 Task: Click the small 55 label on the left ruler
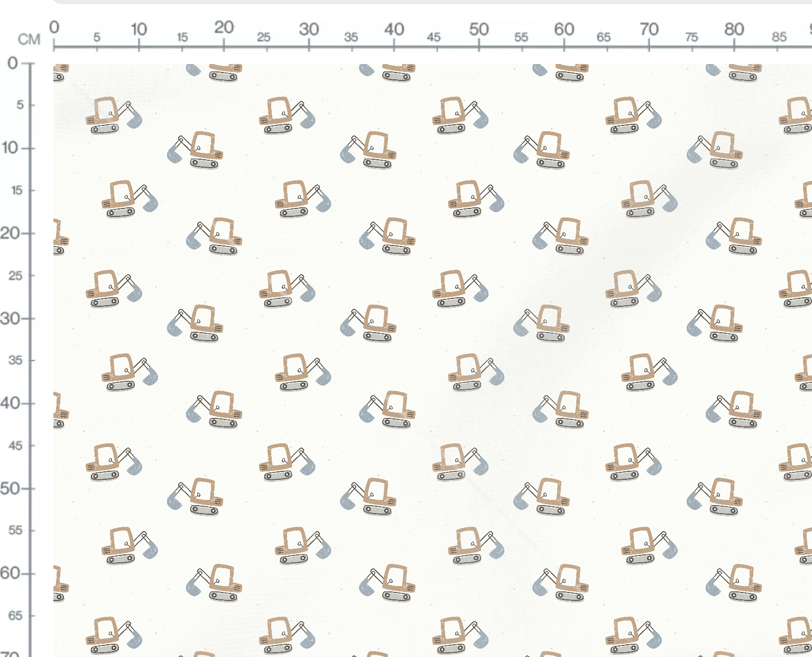[15, 530]
